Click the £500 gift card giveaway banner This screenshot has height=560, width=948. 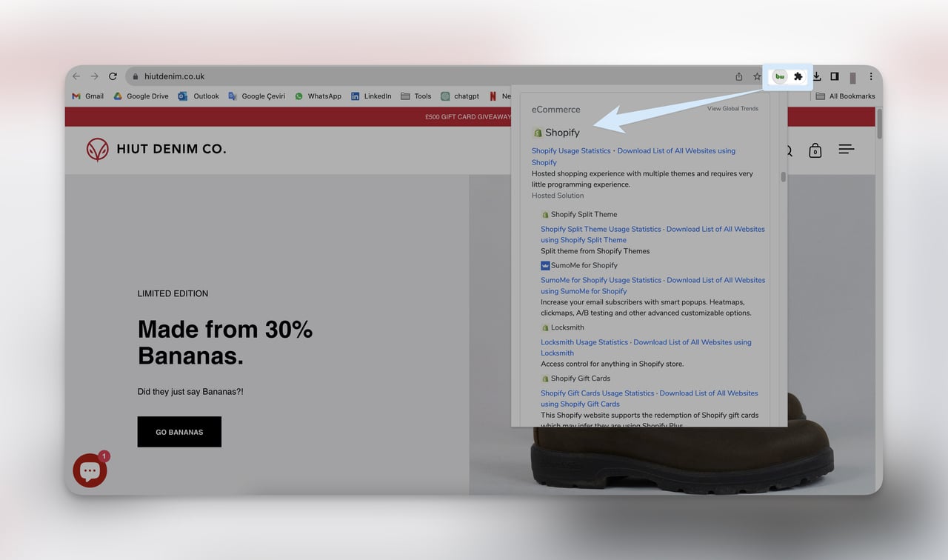tap(468, 117)
